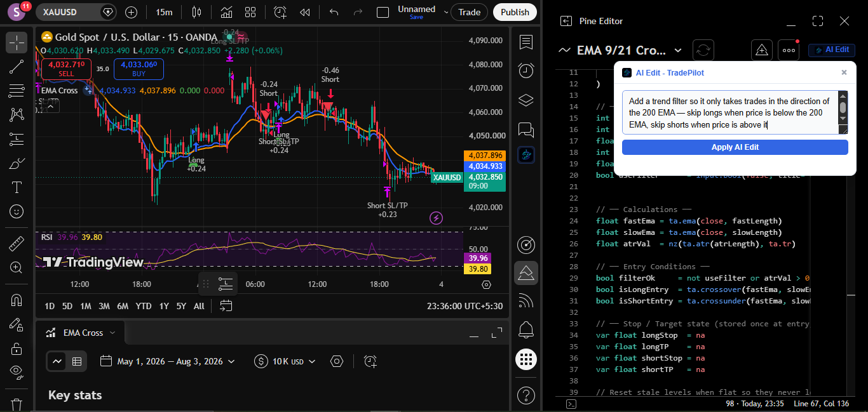This screenshot has height=412, width=868.
Task: Click Apply AI Edit
Action: (x=735, y=147)
